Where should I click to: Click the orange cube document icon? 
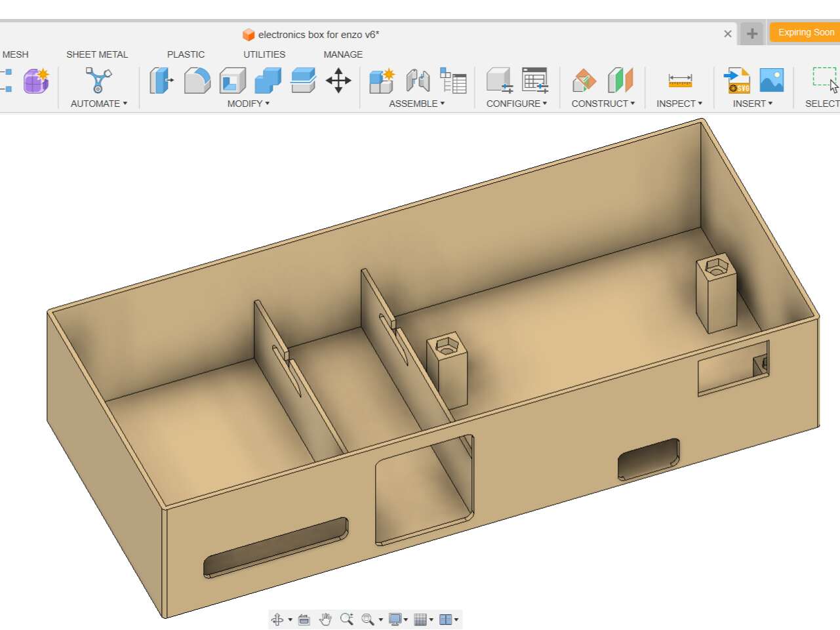[249, 35]
